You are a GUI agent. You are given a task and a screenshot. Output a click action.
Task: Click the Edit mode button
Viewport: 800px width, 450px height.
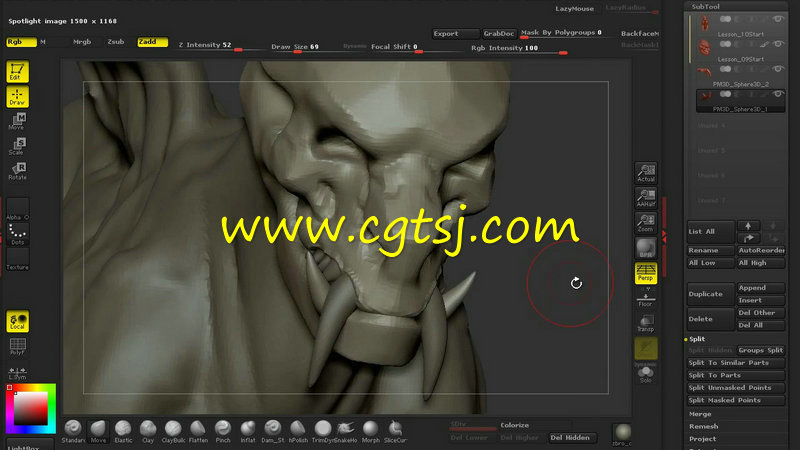(17, 71)
